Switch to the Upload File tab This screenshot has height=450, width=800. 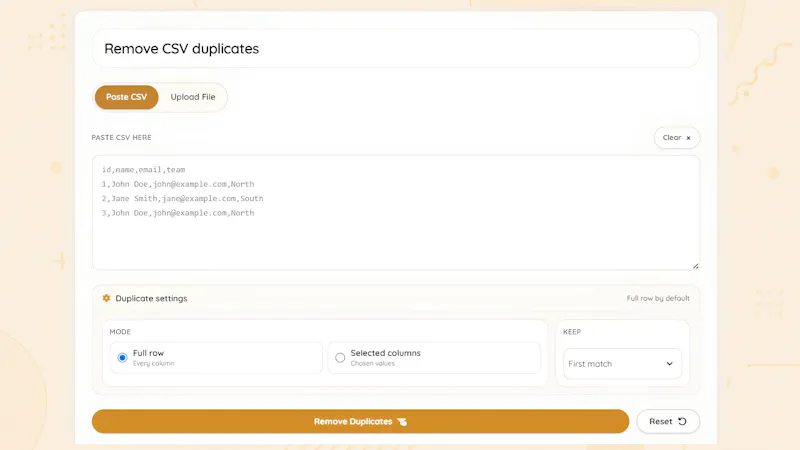(x=192, y=97)
